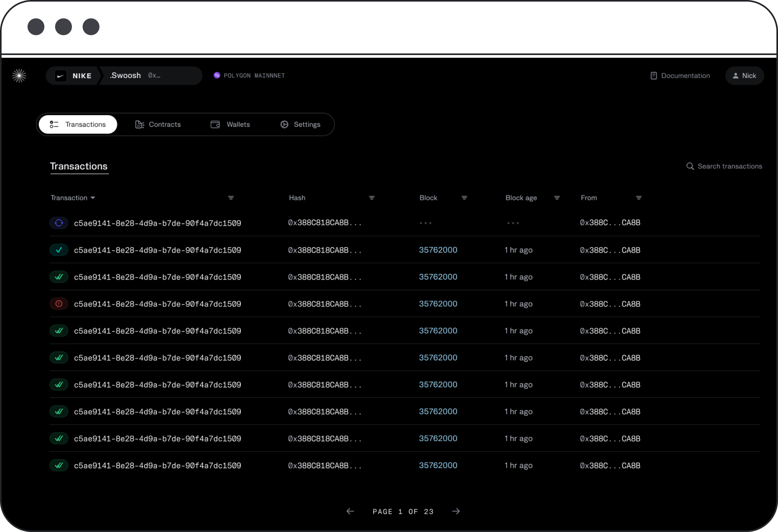Click the red failed transaction status icon
778x532 pixels.
pos(59,304)
